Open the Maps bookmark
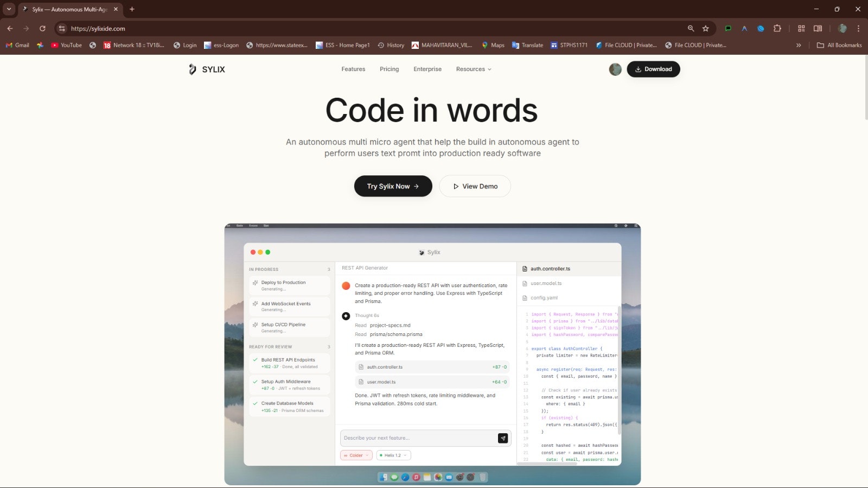The height and width of the screenshot is (488, 868). coord(493,45)
